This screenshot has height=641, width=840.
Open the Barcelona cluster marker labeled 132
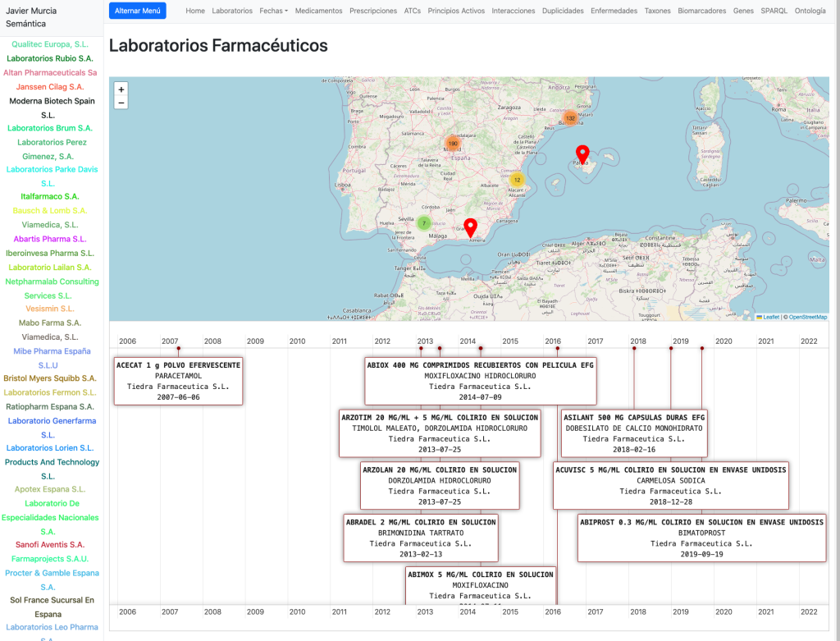(x=569, y=118)
